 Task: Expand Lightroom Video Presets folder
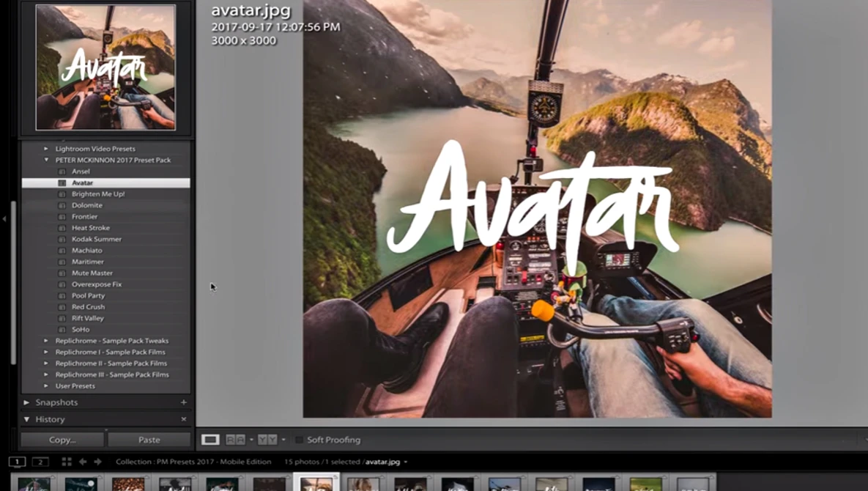[46, 148]
